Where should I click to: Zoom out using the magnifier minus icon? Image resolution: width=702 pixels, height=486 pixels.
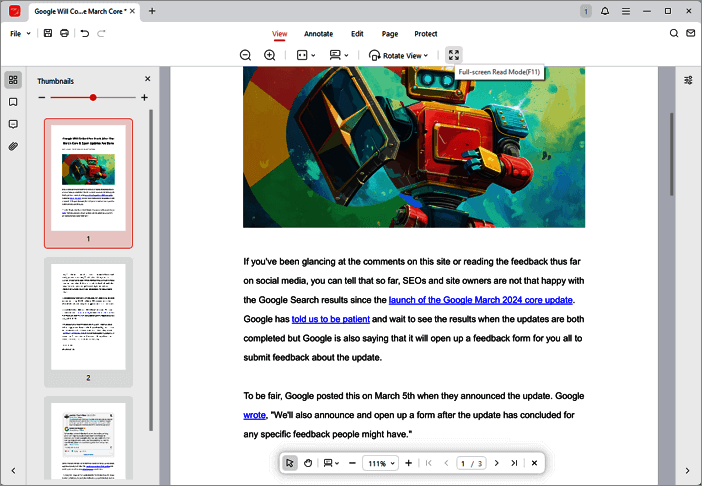coord(246,55)
